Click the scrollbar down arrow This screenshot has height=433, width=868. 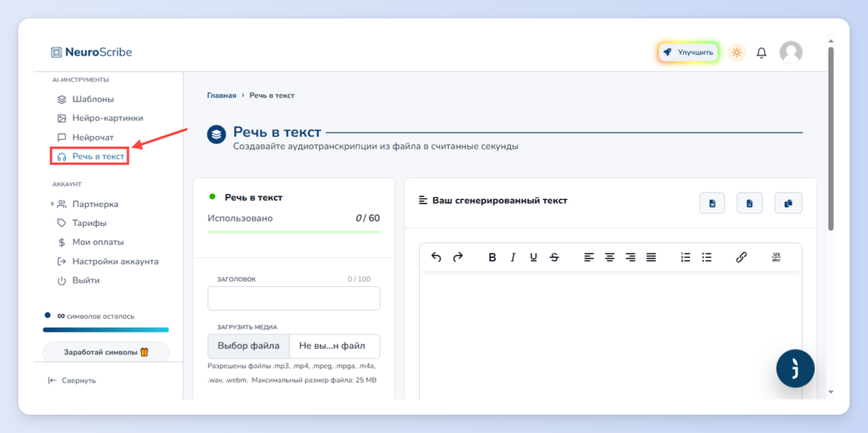[830, 392]
